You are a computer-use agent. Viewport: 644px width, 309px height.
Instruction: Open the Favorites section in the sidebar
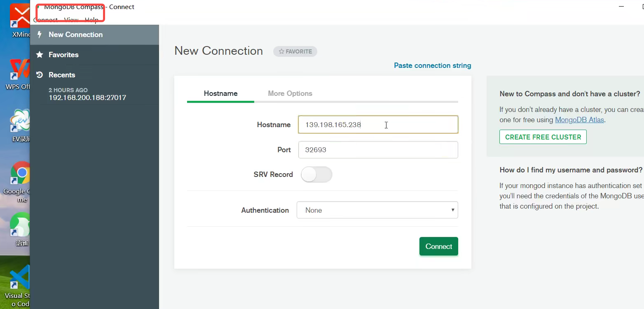[x=94, y=55]
